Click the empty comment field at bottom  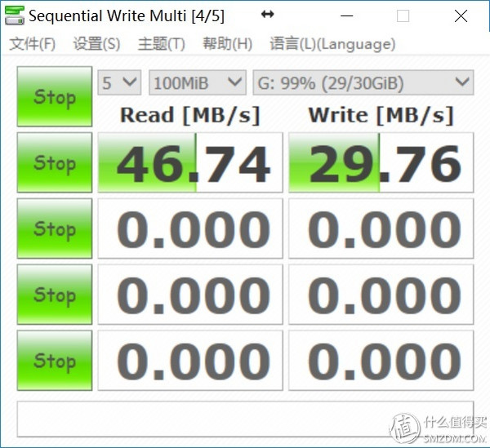pos(245,419)
